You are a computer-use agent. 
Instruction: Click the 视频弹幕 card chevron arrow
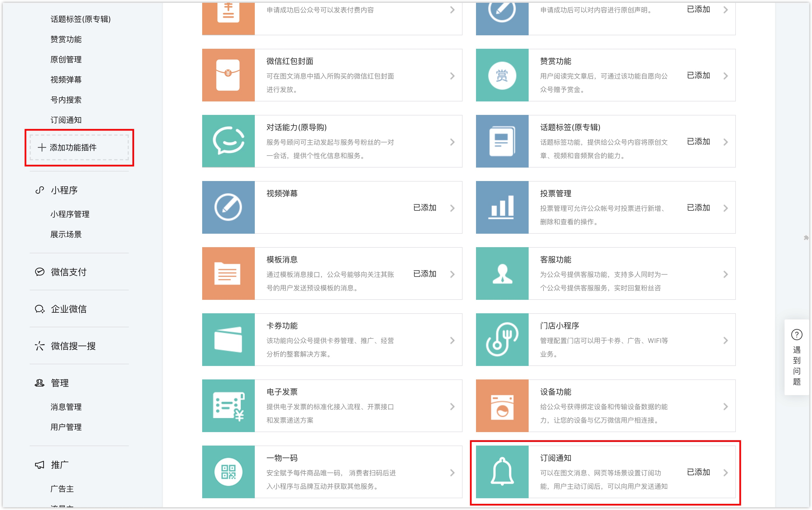[452, 208]
